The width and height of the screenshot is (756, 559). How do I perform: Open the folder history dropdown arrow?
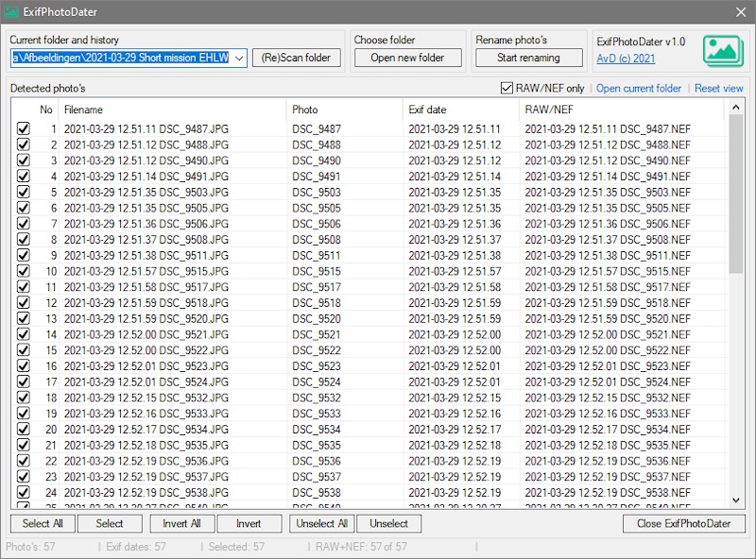[x=239, y=59]
